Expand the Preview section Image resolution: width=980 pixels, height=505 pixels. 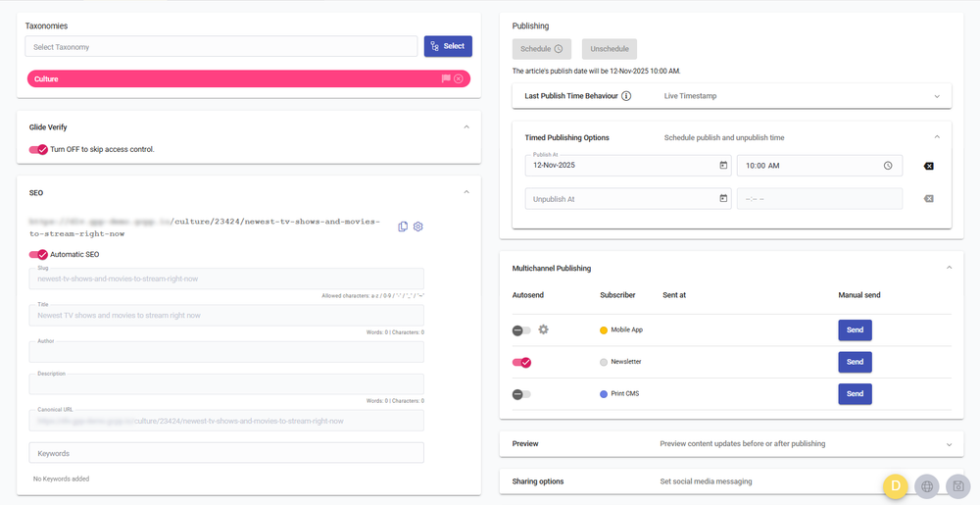(949, 444)
